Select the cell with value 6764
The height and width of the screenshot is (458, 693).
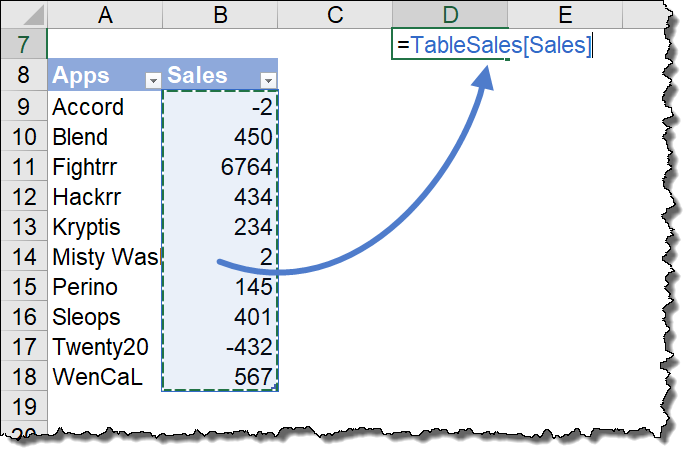point(220,167)
